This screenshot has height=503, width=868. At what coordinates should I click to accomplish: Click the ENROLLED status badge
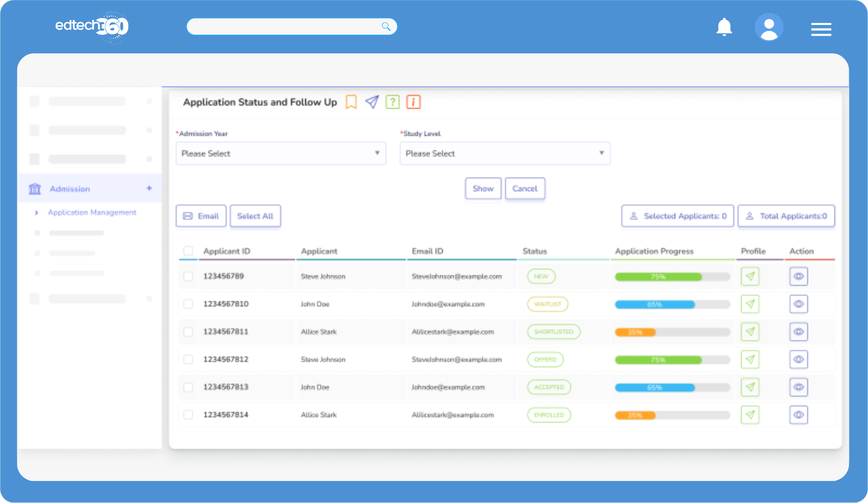pos(549,415)
